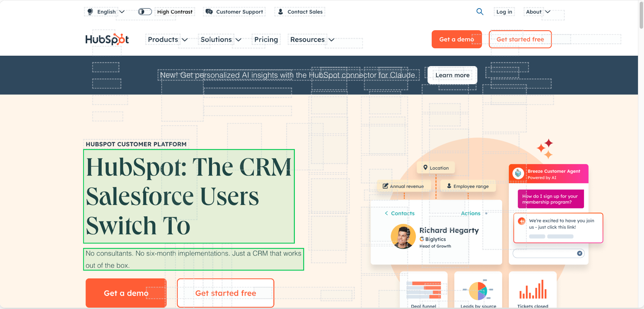Click the orange Get a demo button
This screenshot has width=644, height=309.
click(x=457, y=39)
